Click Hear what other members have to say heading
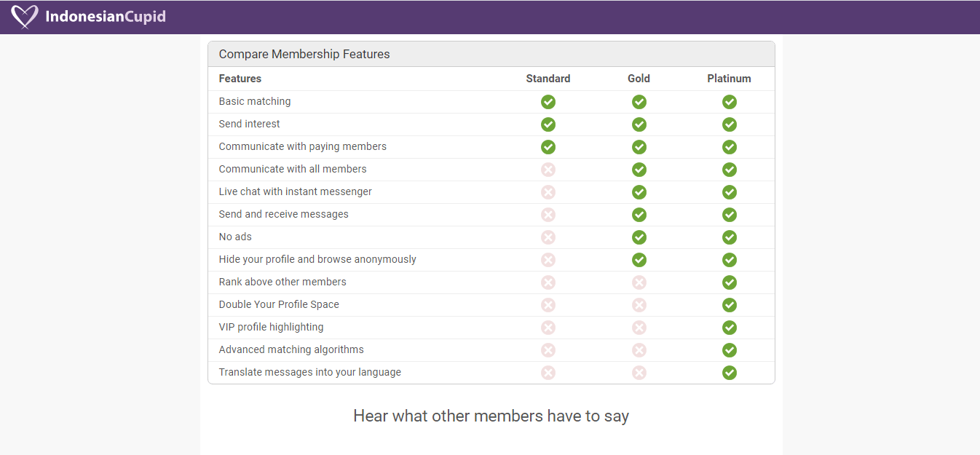Image resolution: width=980 pixels, height=455 pixels. [x=491, y=416]
